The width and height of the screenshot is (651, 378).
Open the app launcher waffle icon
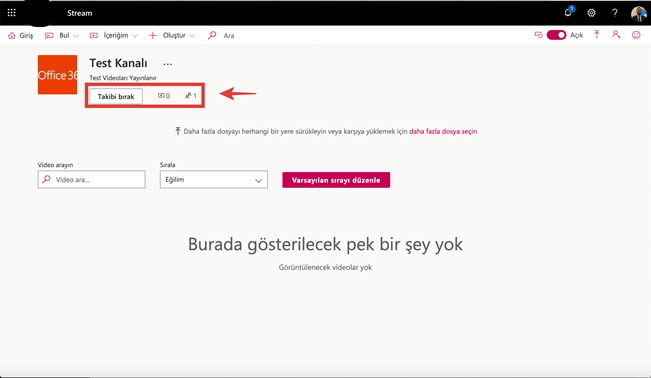tap(12, 13)
